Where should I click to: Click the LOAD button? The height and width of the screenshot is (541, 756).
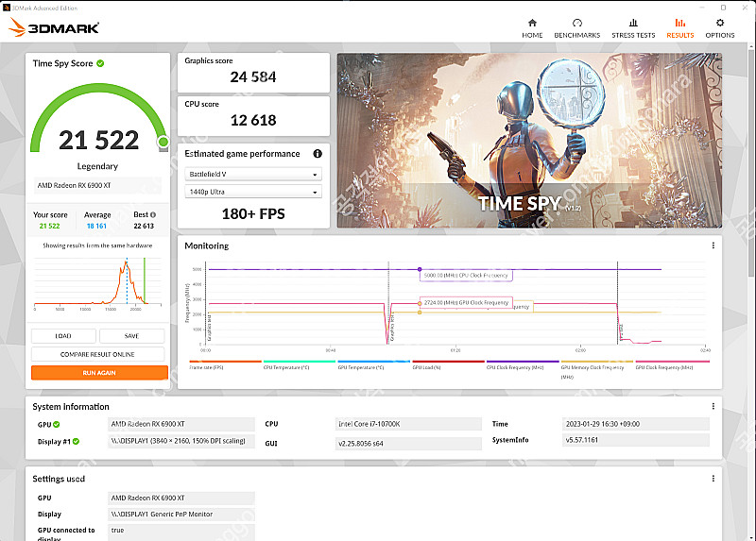[63, 336]
